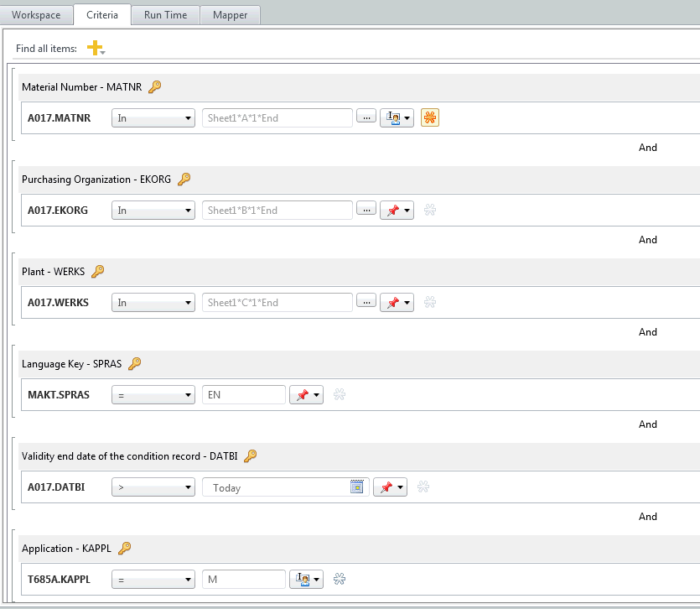Click the EN value field for MAKT.SPRAS
This screenshot has height=609, width=700.
[x=244, y=395]
